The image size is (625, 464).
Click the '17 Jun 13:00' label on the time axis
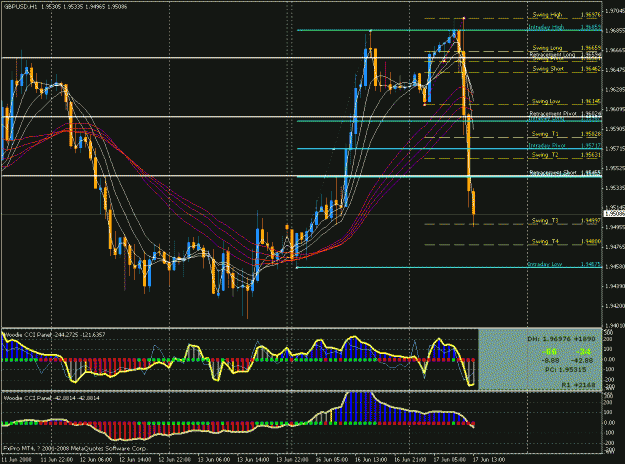click(489, 459)
